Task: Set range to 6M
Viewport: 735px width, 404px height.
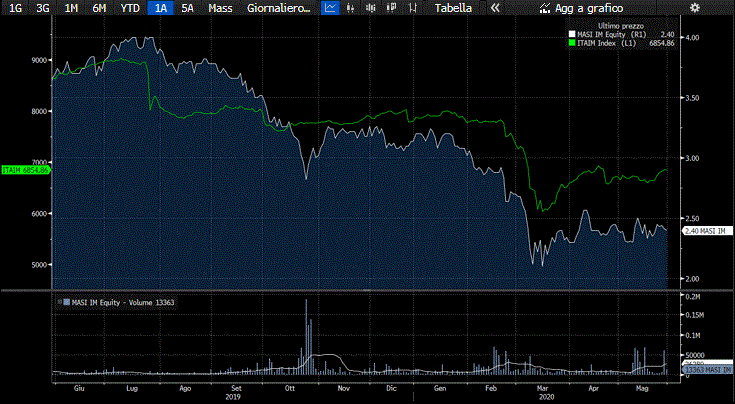Action: click(x=99, y=8)
